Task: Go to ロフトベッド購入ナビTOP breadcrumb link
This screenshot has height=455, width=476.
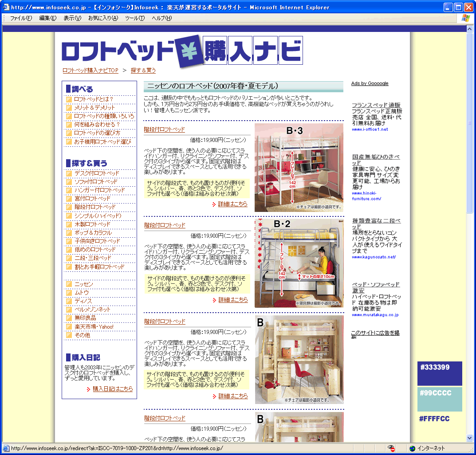Action: coord(90,71)
